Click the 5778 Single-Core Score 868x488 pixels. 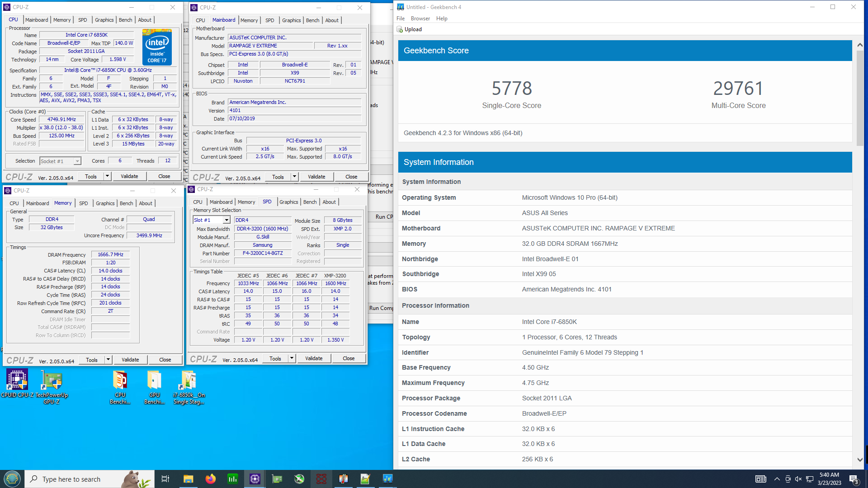tap(512, 89)
